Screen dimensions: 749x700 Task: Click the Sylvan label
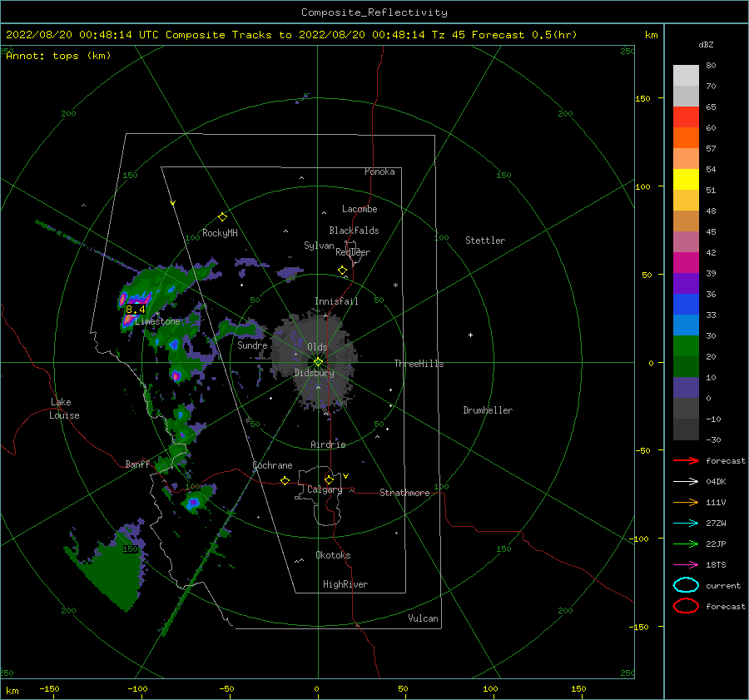319,246
